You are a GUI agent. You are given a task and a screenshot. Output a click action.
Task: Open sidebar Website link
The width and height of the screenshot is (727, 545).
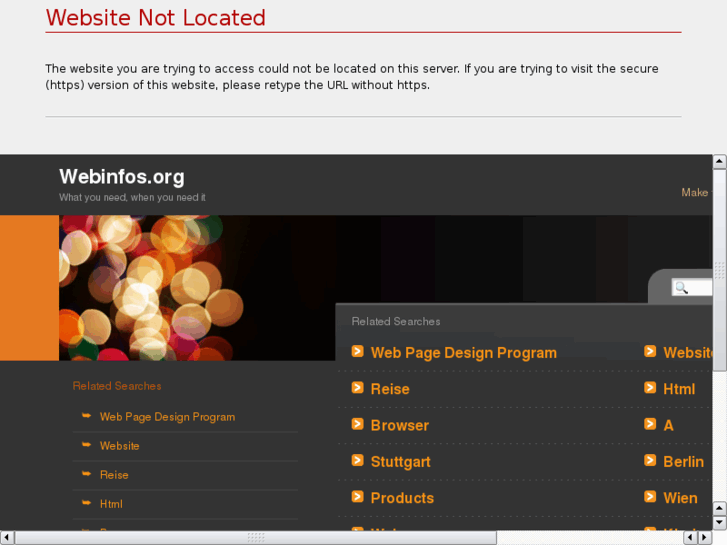point(120,446)
